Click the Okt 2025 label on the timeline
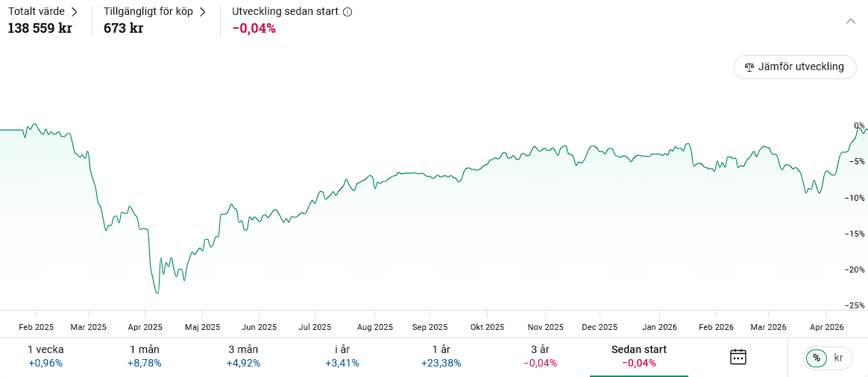The width and height of the screenshot is (868, 377). tap(488, 327)
